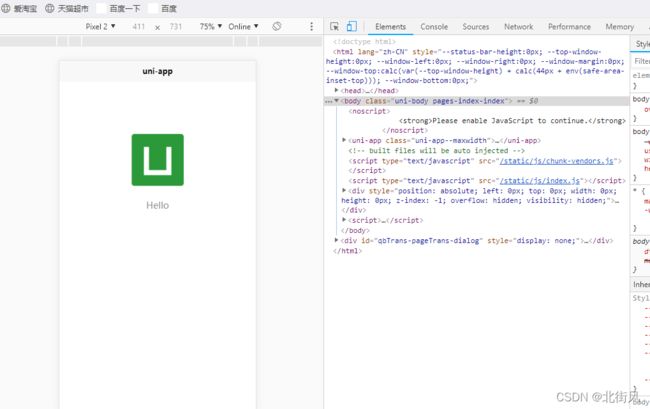Screen dimensions: 650x409
Task: Click the uni-app page title bar
Action: (158, 71)
